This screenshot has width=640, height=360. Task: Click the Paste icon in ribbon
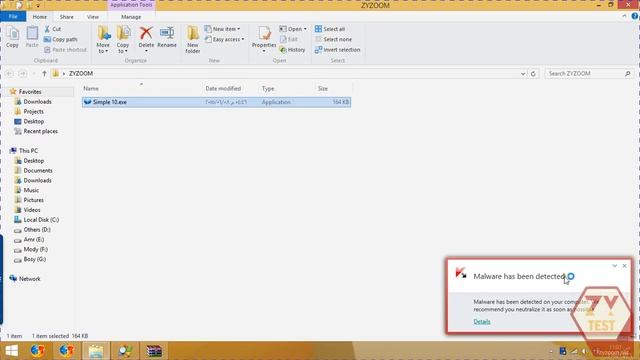[x=32, y=37]
